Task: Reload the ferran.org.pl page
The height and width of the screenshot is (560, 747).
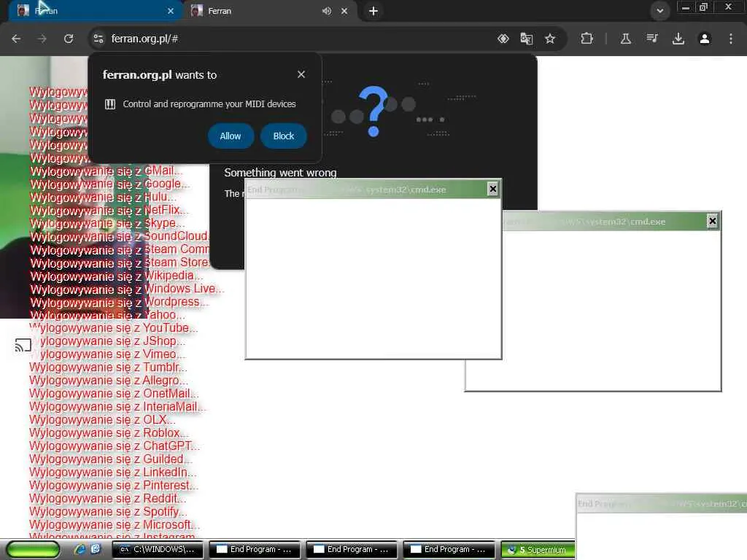Action: click(x=69, y=39)
